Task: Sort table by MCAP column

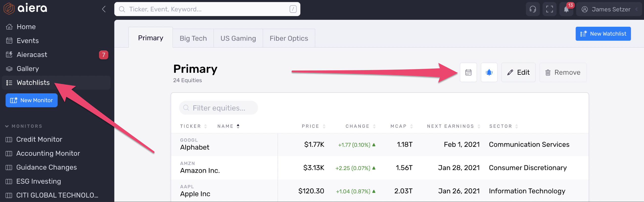Action: (401, 126)
